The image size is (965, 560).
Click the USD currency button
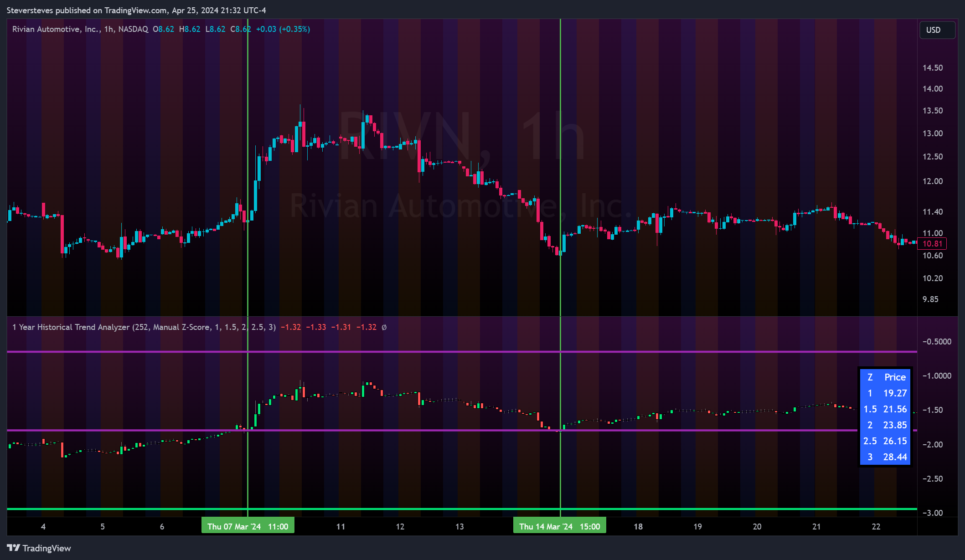pyautogui.click(x=937, y=30)
